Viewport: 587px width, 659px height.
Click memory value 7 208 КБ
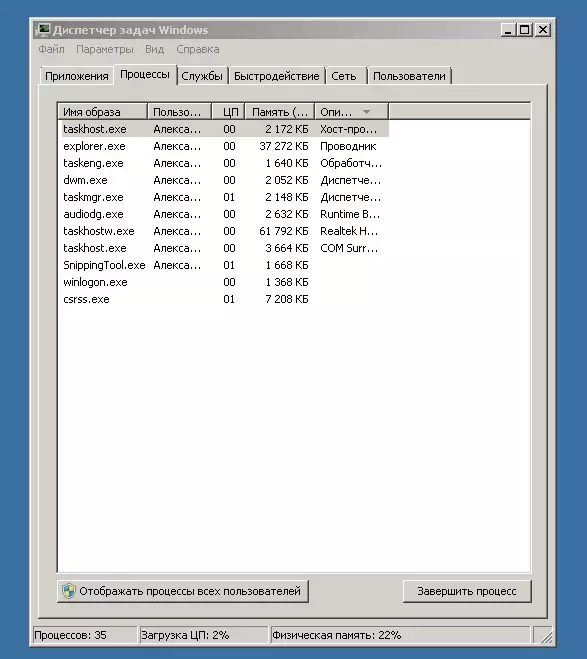[287, 299]
